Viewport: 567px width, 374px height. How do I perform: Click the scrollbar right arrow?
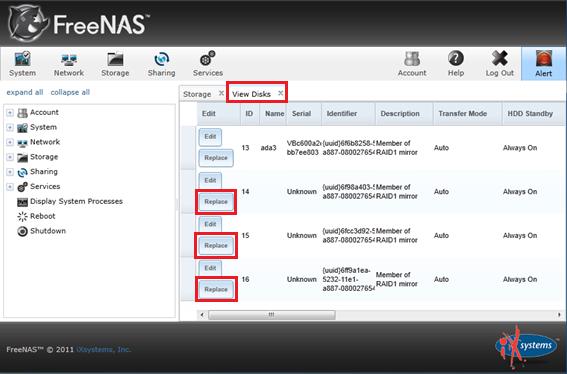coord(559,315)
